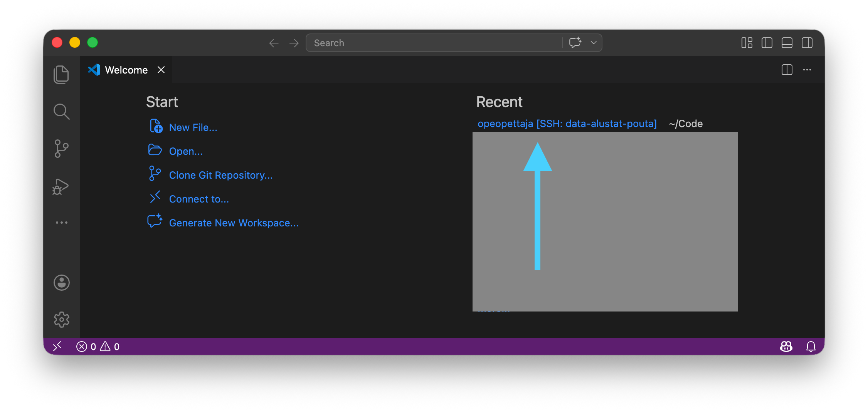Open the Copilot chat button in title bar

click(x=575, y=43)
